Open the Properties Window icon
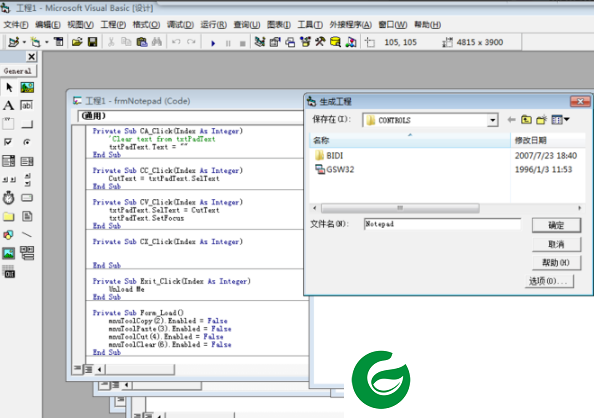The height and width of the screenshot is (418, 594). [275, 42]
